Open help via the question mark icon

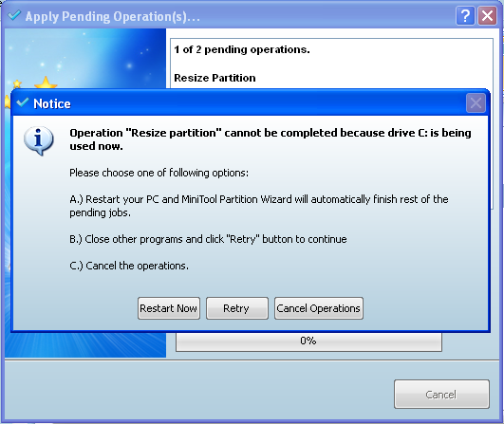pyautogui.click(x=465, y=15)
